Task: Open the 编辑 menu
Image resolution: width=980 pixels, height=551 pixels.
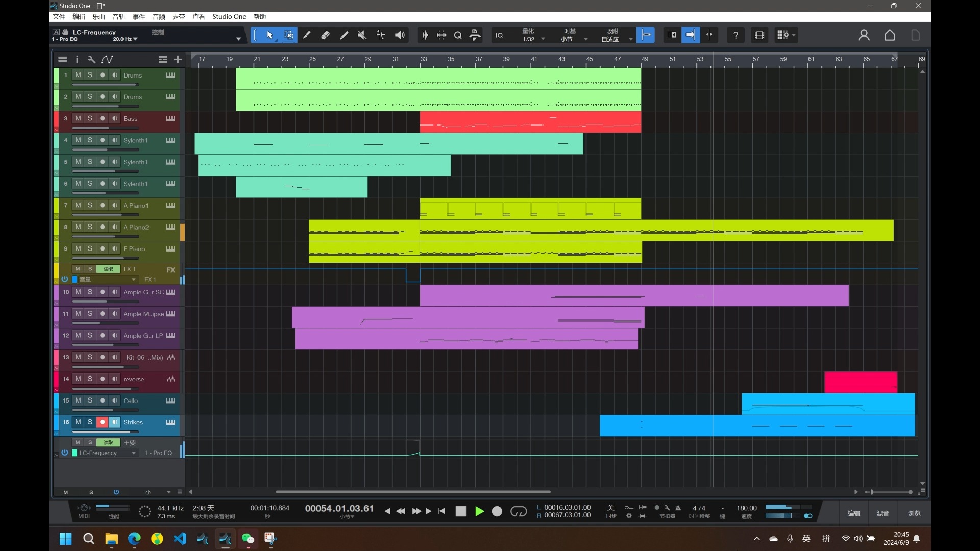Action: point(79,16)
